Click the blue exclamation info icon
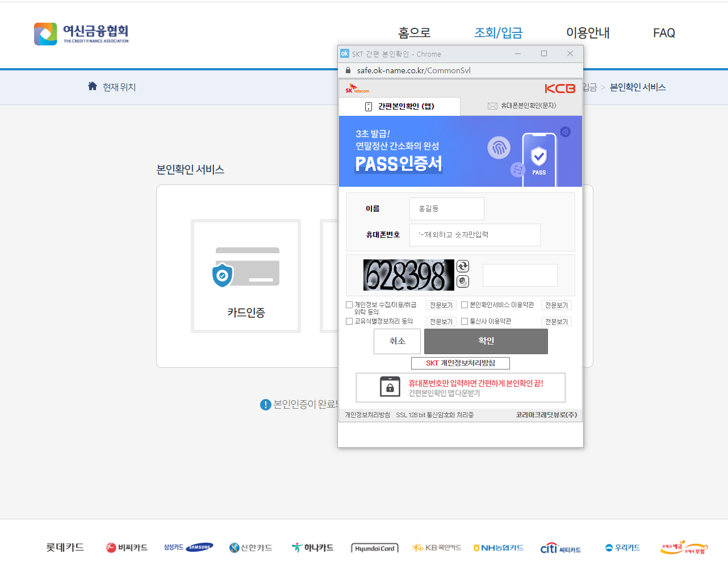728x575 pixels. tap(265, 405)
